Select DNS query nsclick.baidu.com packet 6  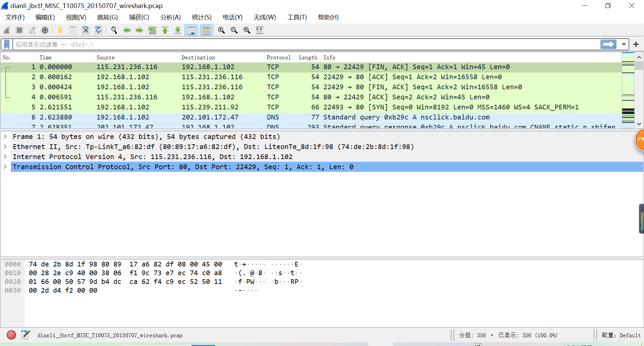(311, 117)
